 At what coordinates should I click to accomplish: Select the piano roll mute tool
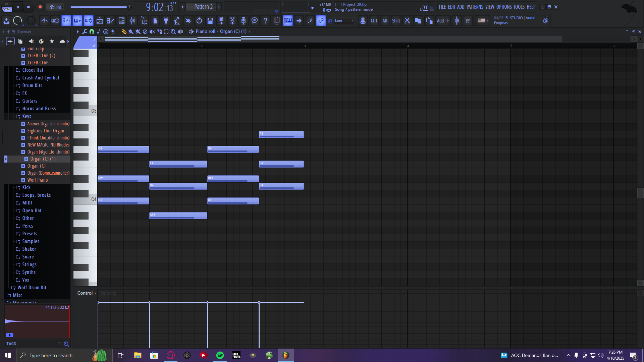pyautogui.click(x=152, y=32)
